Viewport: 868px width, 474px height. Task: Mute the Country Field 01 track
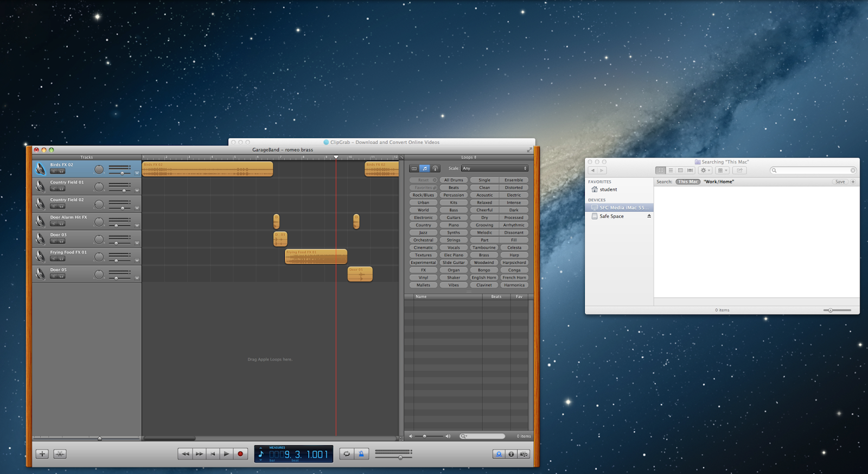pos(54,189)
